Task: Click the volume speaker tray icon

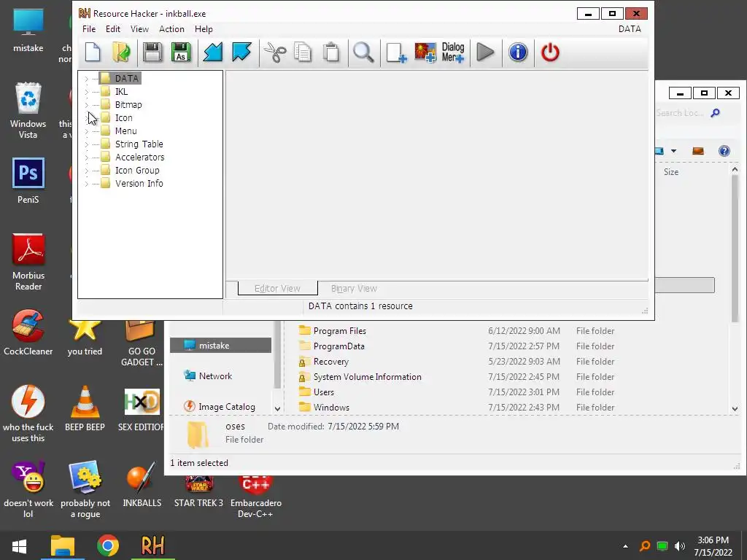Action: [x=680, y=545]
